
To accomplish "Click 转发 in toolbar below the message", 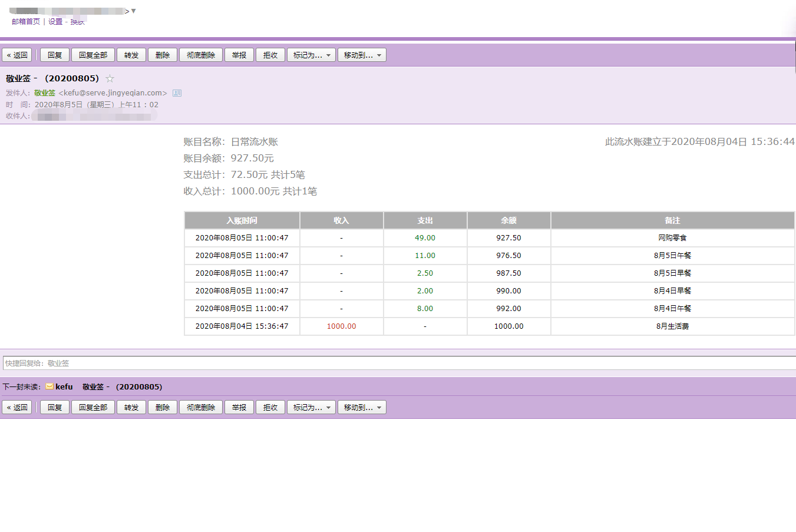I will [131, 407].
